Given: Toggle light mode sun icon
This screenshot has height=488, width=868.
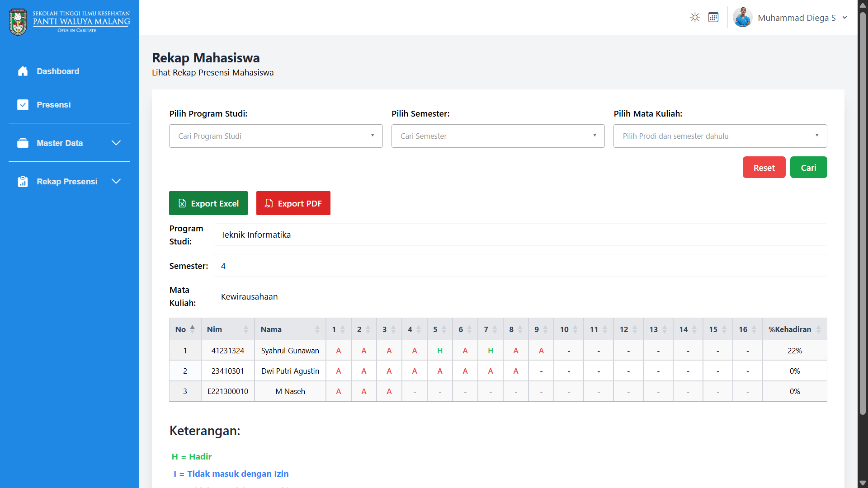Looking at the screenshot, I should [695, 18].
